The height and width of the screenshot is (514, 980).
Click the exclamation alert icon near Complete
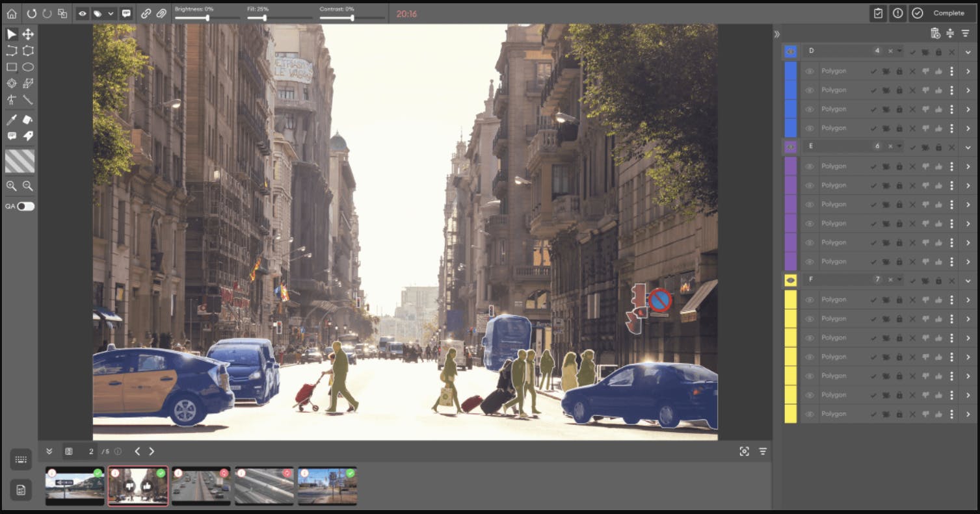[x=897, y=13]
